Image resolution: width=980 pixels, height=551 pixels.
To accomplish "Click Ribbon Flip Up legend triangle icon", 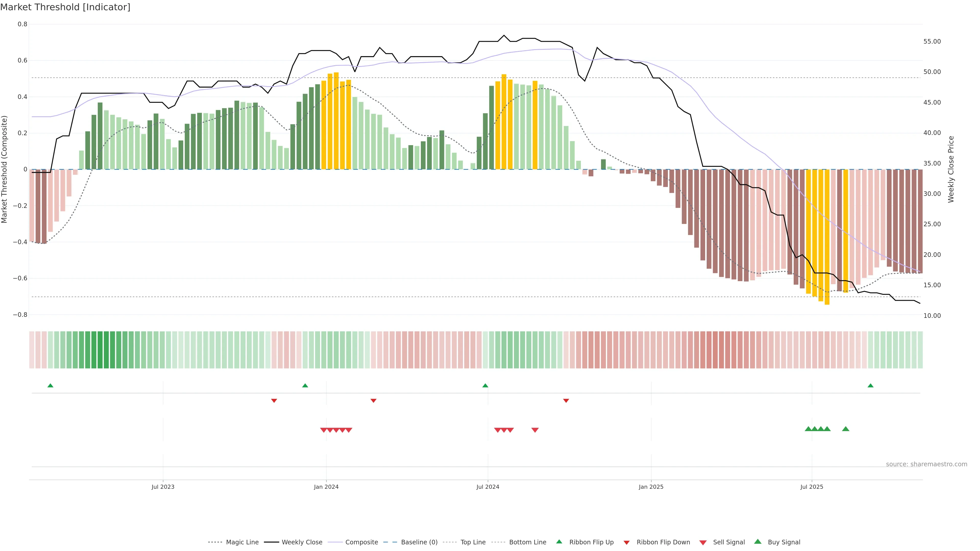I will coord(559,542).
